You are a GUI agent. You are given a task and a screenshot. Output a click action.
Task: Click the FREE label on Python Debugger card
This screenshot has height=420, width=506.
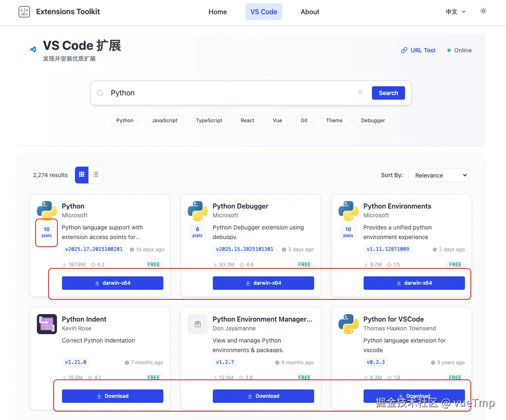305,265
